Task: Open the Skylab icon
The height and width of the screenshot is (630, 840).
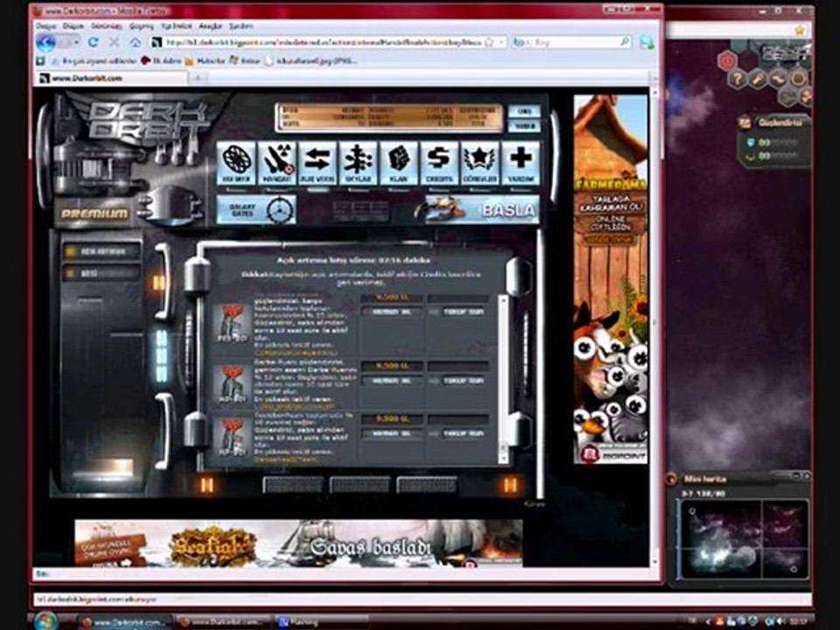Action: [359, 163]
